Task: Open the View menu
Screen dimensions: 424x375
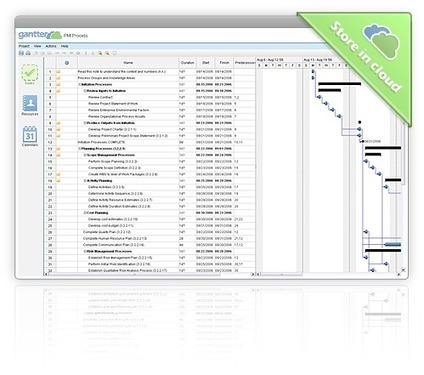Action: (37, 46)
